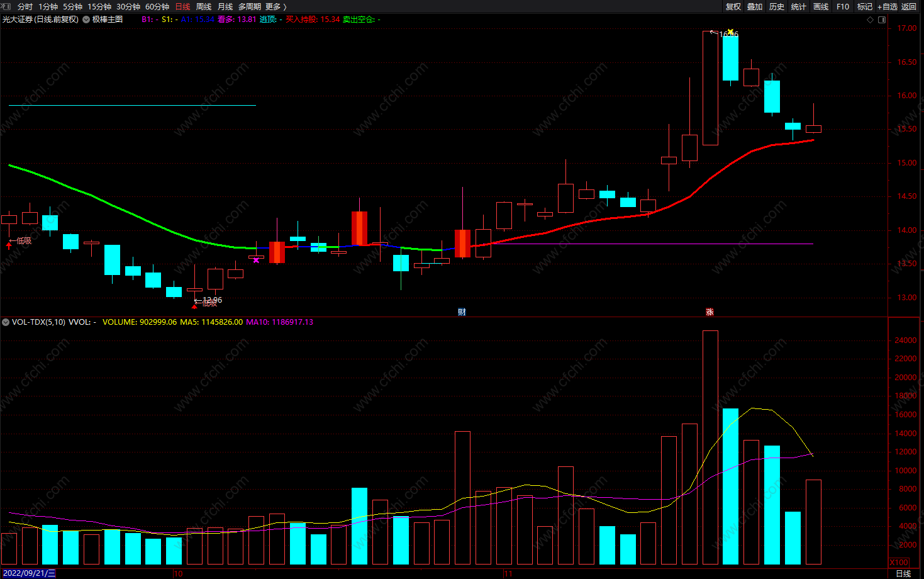Image resolution: width=924 pixels, height=579 pixels.
Task: Open 历史 history view
Action: (x=777, y=7)
